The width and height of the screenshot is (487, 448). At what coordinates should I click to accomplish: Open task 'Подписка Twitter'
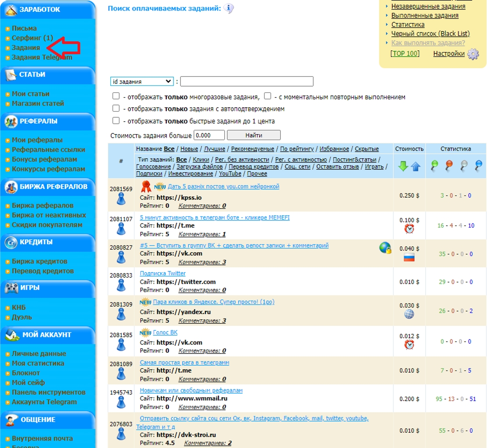(x=163, y=273)
